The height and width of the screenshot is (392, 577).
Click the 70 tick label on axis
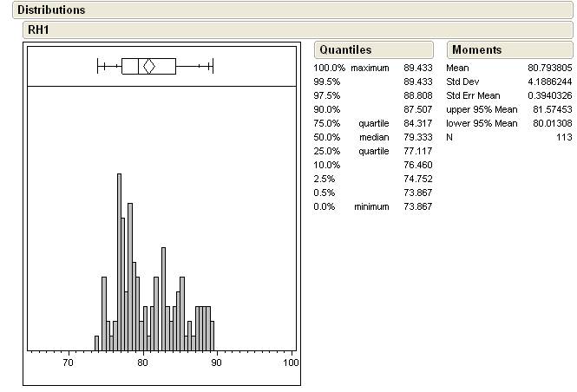click(68, 363)
